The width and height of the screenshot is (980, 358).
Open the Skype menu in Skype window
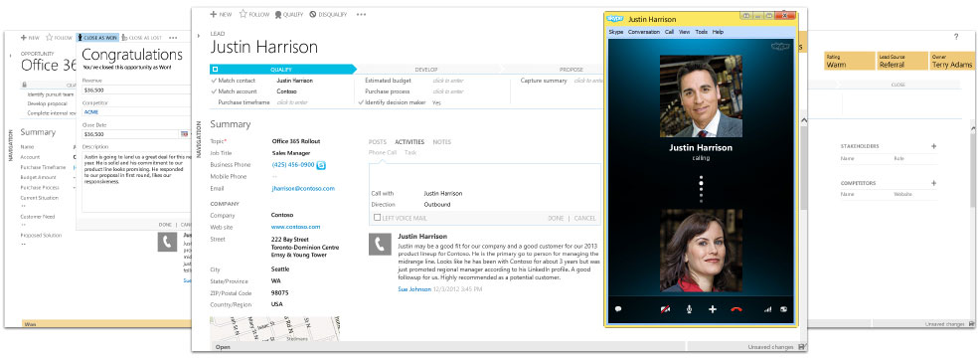615,32
